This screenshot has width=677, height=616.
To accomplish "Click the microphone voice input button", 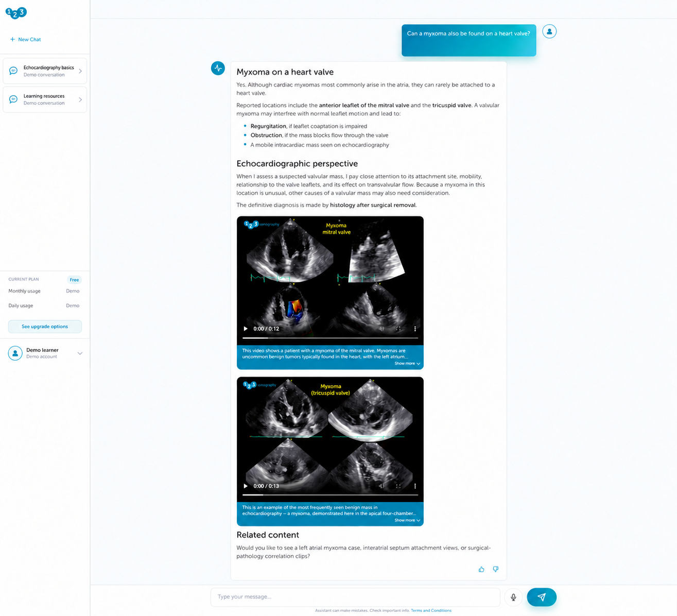I will pos(513,597).
